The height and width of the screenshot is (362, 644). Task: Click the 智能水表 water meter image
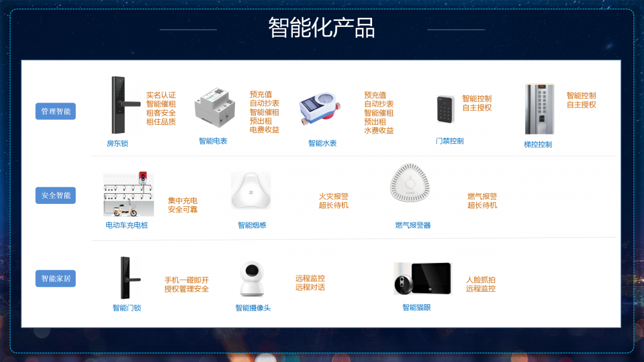pos(320,109)
